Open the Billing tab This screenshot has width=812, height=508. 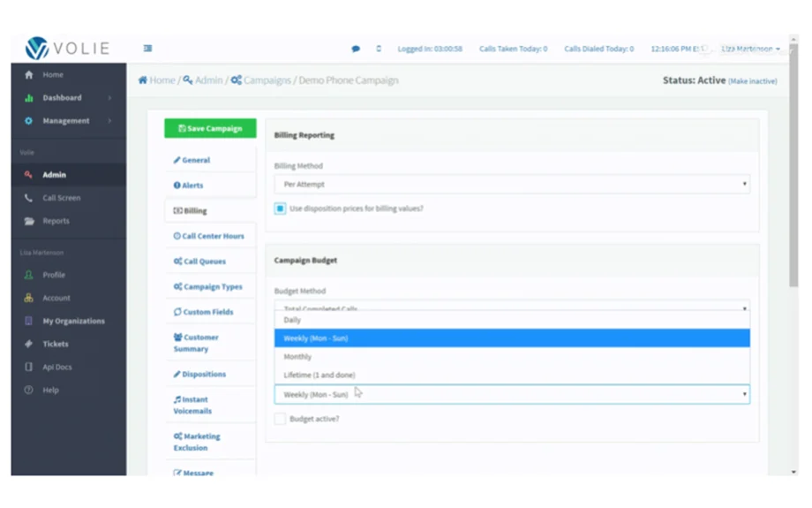point(210,210)
